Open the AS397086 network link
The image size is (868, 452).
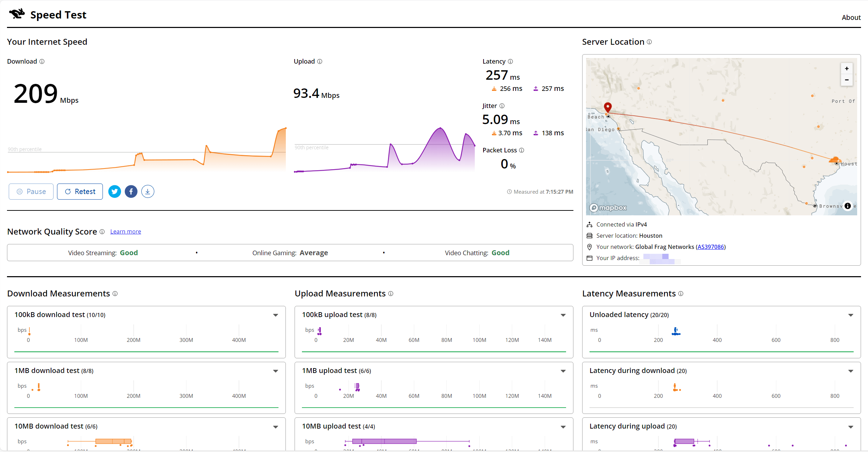point(711,247)
